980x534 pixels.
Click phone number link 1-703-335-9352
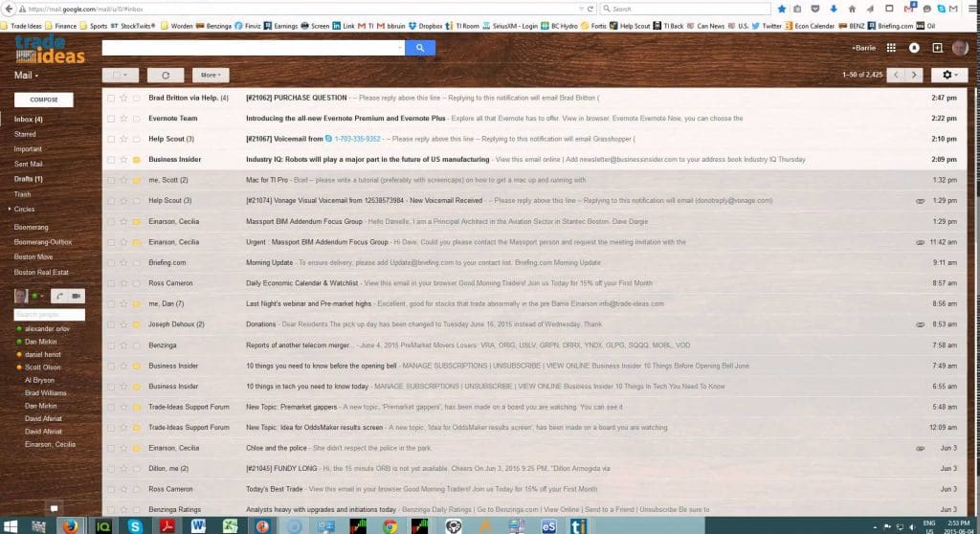coord(358,139)
